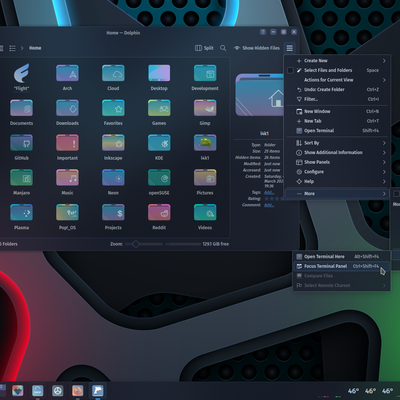This screenshot has width=400, height=400.
Task: Switch to compact list view mode icon
Action: click(x=12, y=48)
